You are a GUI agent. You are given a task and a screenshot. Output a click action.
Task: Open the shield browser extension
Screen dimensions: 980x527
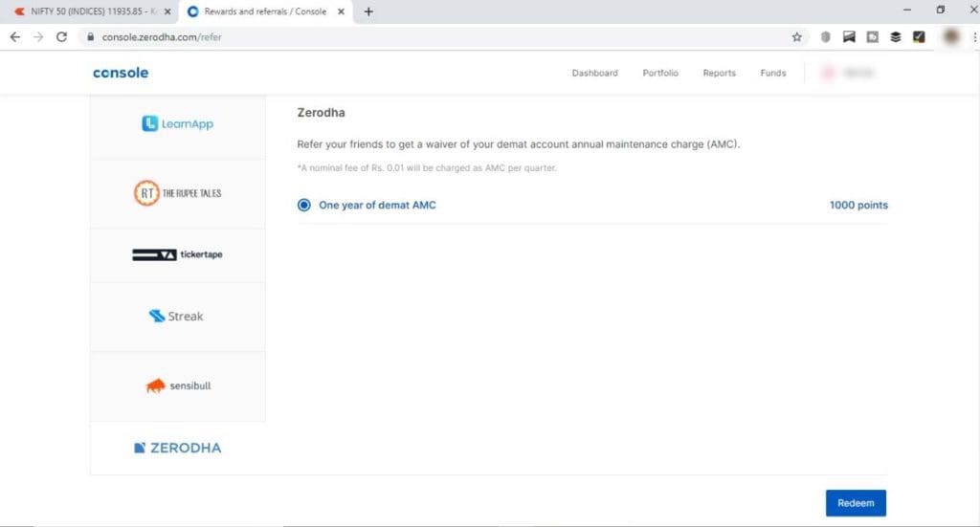pos(826,37)
